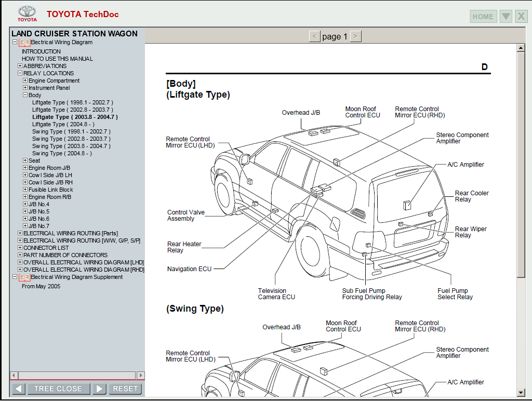Screen dimensions: 532x401
Task: Expand OVERALL ELECTRICAL WIRING DIAGRAM [RHD]
Action: click(x=20, y=270)
